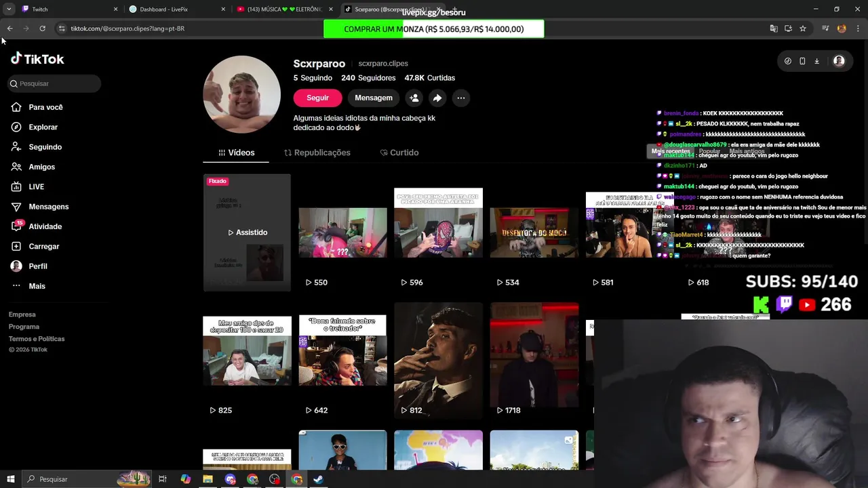Open the Copilot icon on taskbar
Viewport: 868px width, 488px height.
point(185,479)
